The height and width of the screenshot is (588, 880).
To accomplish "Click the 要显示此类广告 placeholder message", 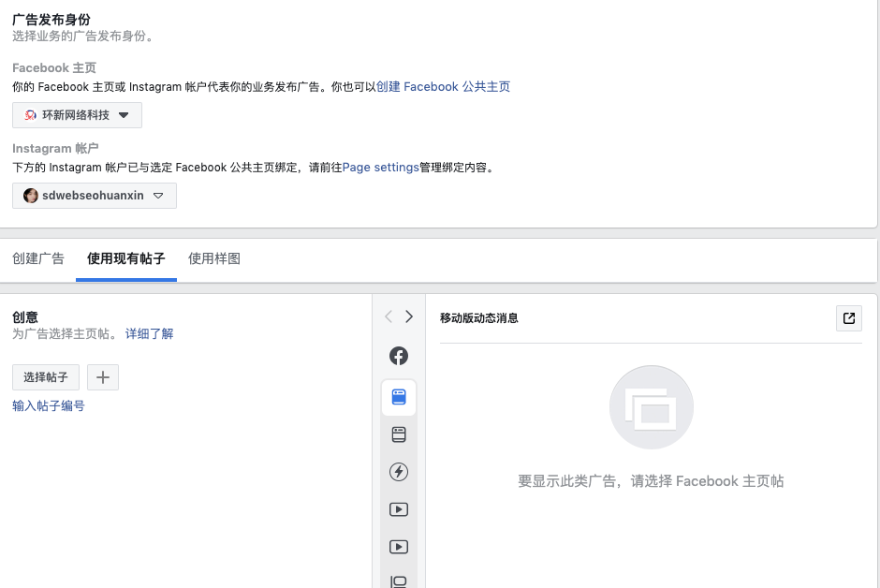I will 651,481.
